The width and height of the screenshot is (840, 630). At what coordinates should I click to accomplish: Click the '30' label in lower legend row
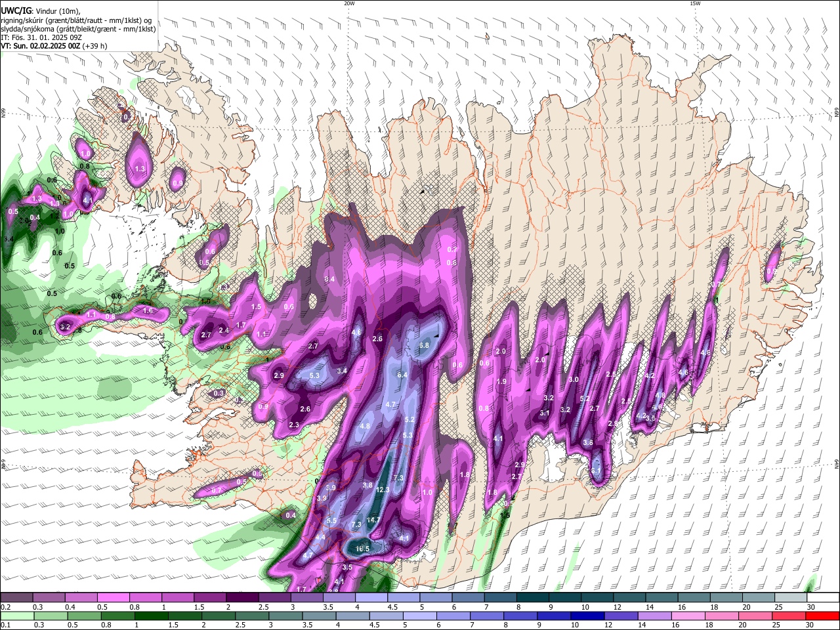tap(809, 625)
